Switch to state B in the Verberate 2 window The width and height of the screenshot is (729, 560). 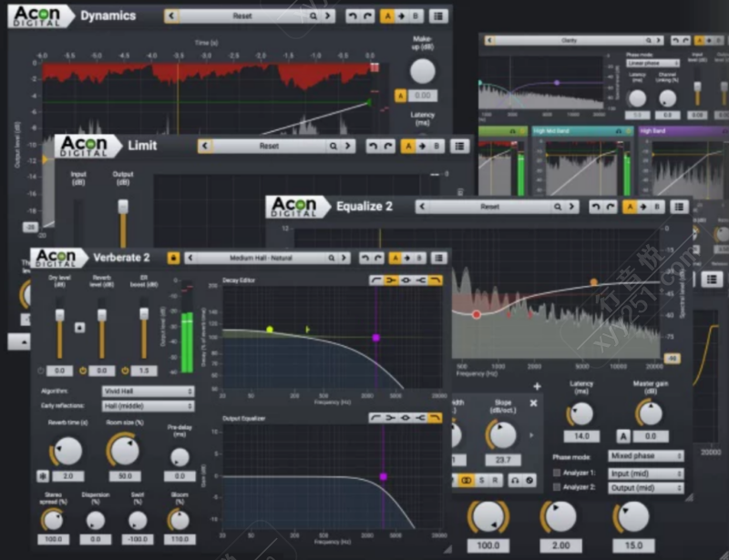(x=419, y=258)
